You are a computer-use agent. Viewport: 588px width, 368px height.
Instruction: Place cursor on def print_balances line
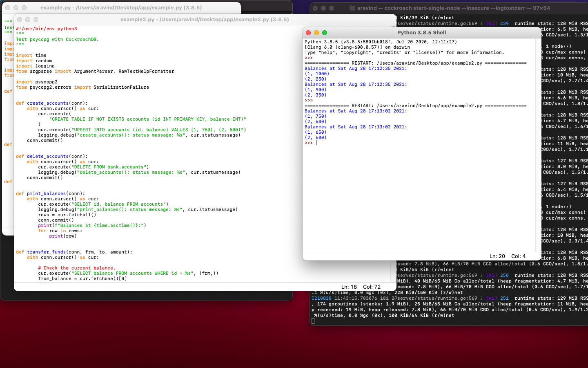click(51, 193)
